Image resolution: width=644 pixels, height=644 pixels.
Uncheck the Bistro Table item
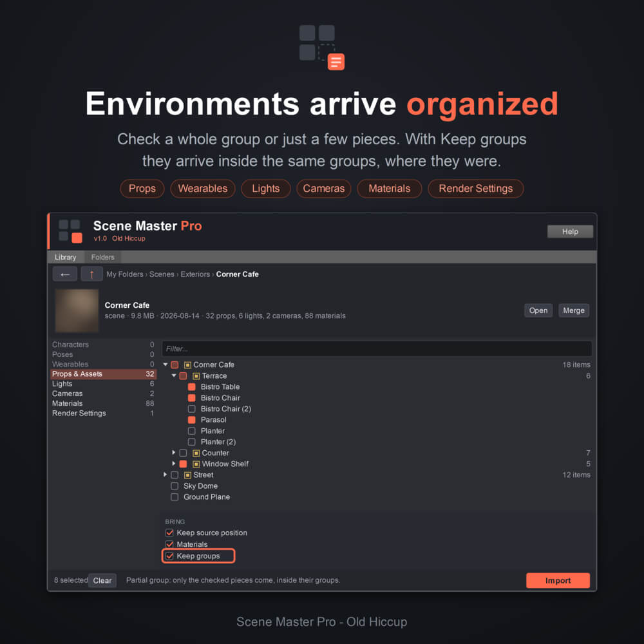[x=191, y=387]
